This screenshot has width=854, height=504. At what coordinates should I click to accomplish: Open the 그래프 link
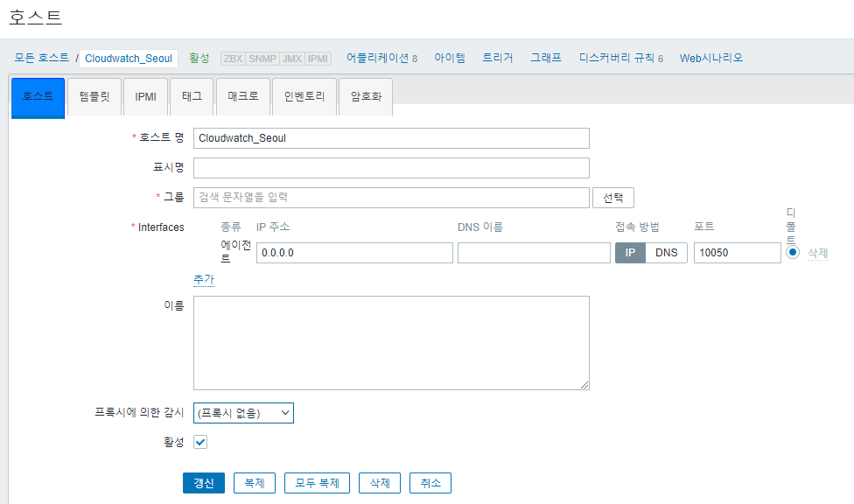[546, 58]
